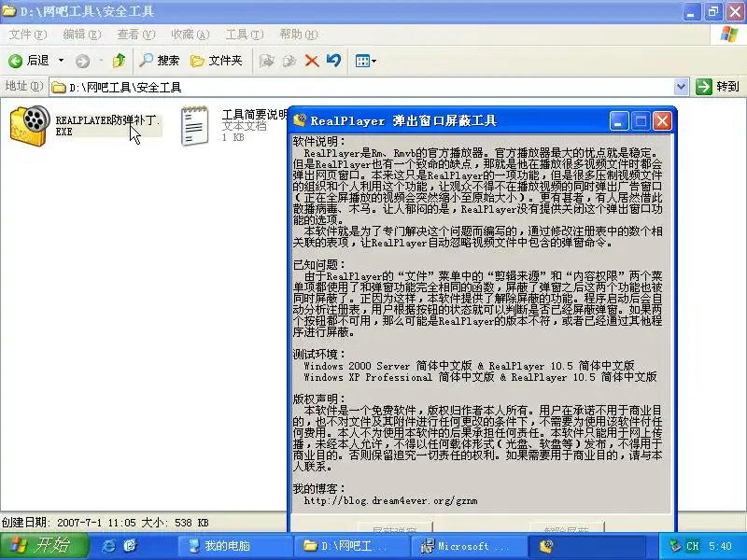Switch to Microsoft taskbar button
This screenshot has width=747, height=560.
click(x=470, y=546)
